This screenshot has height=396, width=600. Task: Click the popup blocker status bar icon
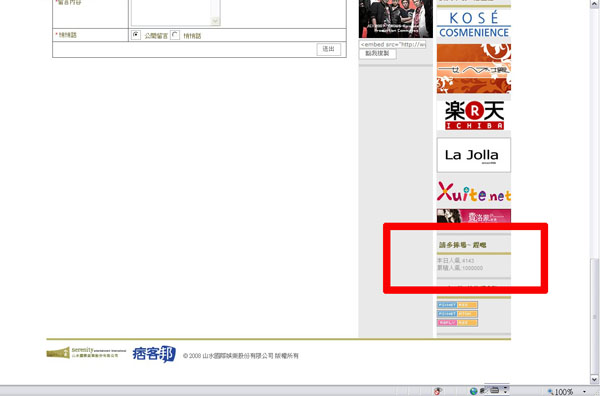coord(438,391)
